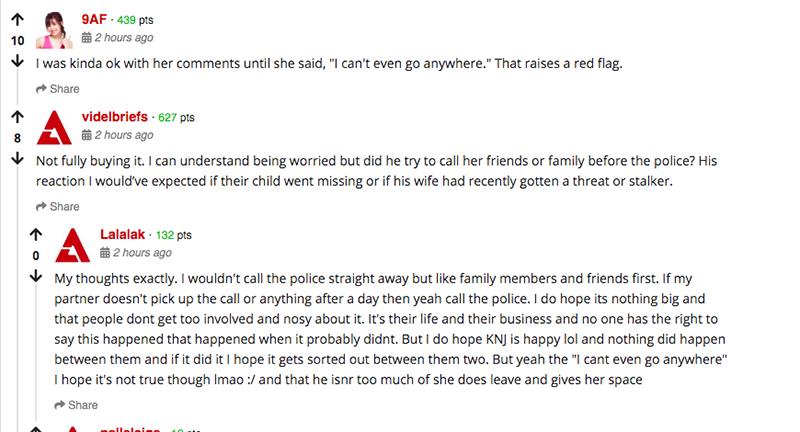Open Lalalak's red logo avatar
The image size is (800, 432).
pyautogui.click(x=75, y=246)
